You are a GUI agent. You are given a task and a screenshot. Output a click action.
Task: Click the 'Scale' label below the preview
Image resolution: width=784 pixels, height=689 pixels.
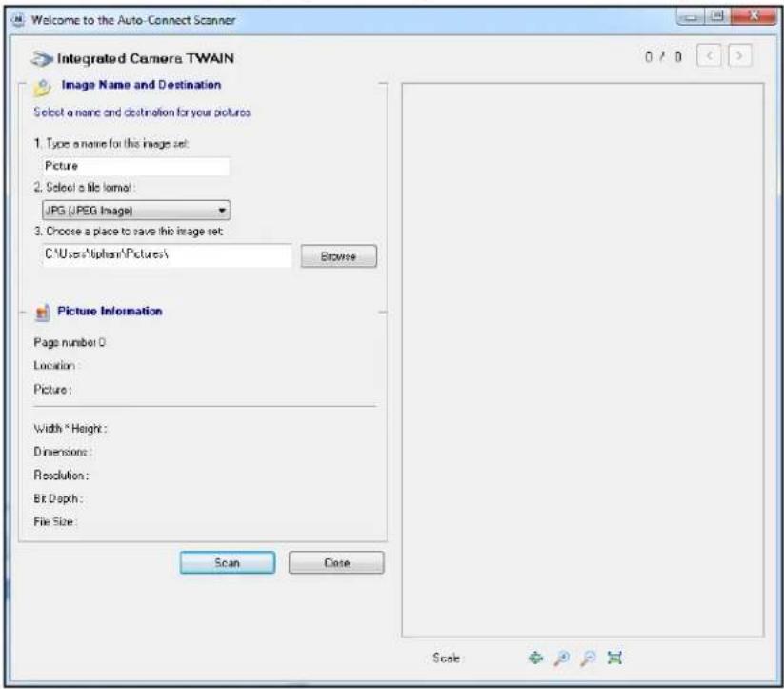coord(446,658)
